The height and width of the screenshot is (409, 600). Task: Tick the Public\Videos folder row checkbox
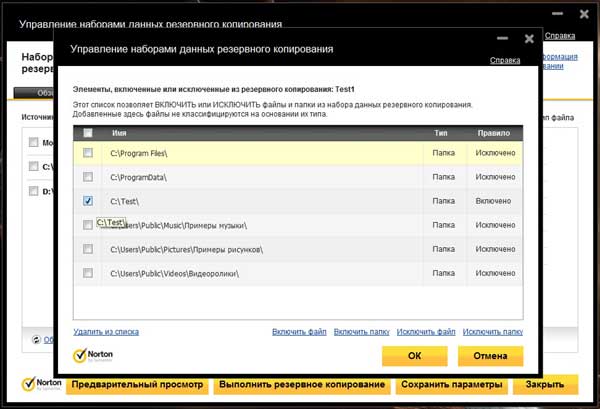pos(88,273)
